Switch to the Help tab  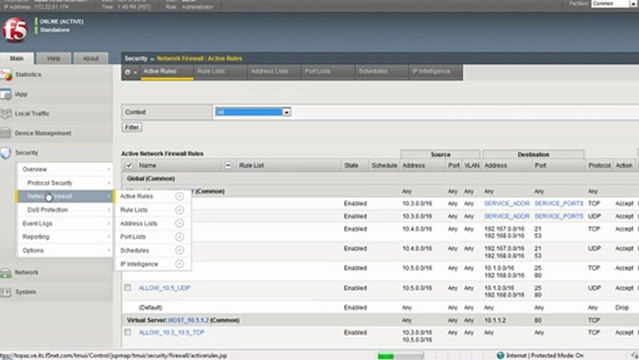(54, 58)
